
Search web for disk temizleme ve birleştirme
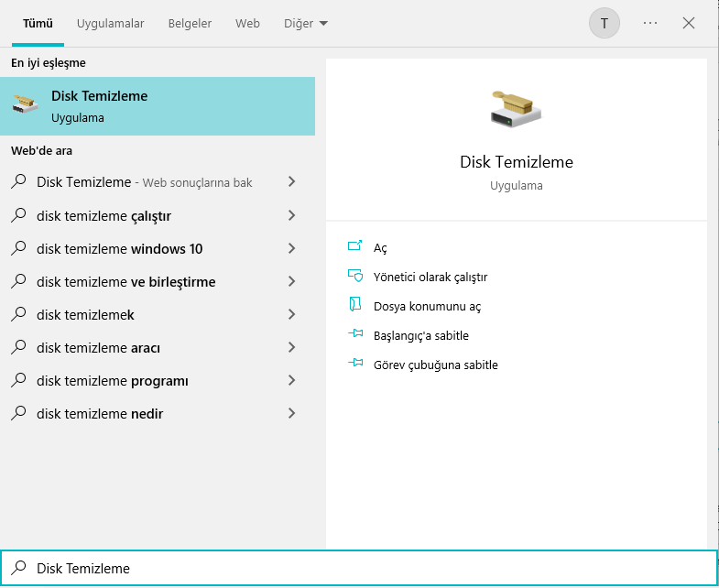126,282
